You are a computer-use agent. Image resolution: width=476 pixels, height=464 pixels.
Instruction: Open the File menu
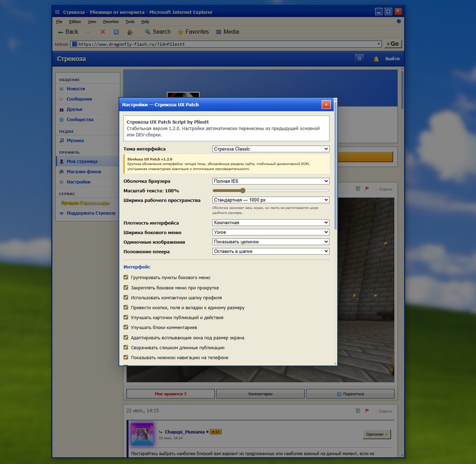pyautogui.click(x=59, y=22)
